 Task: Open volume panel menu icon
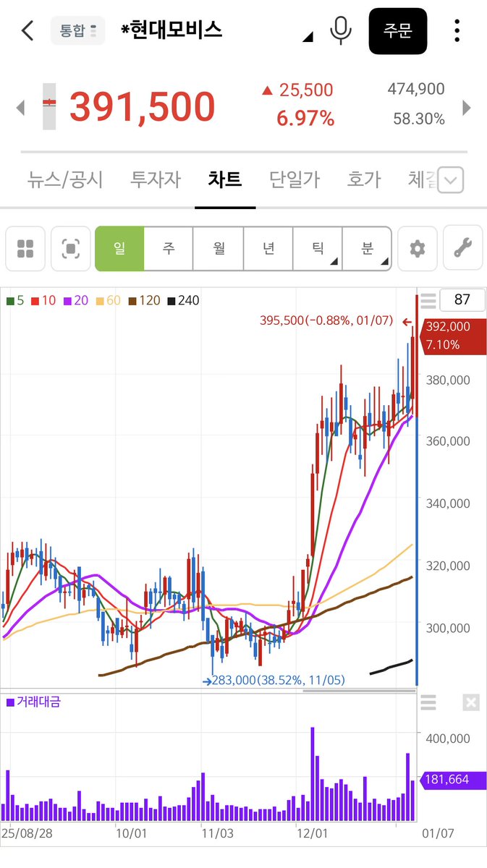[x=428, y=702]
